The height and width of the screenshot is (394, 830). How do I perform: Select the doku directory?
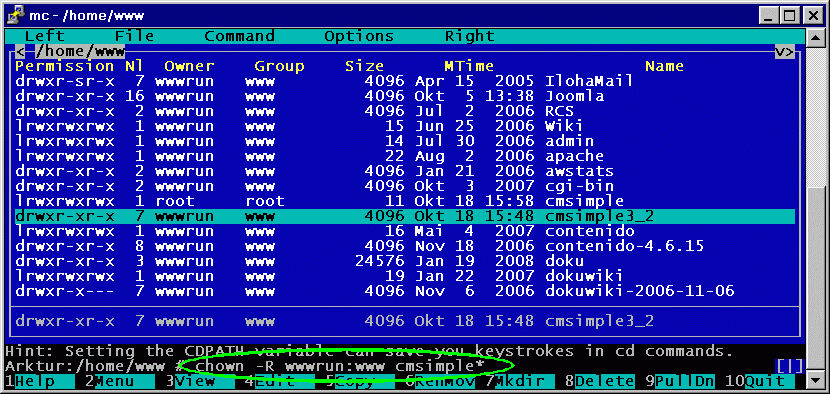(x=404, y=261)
